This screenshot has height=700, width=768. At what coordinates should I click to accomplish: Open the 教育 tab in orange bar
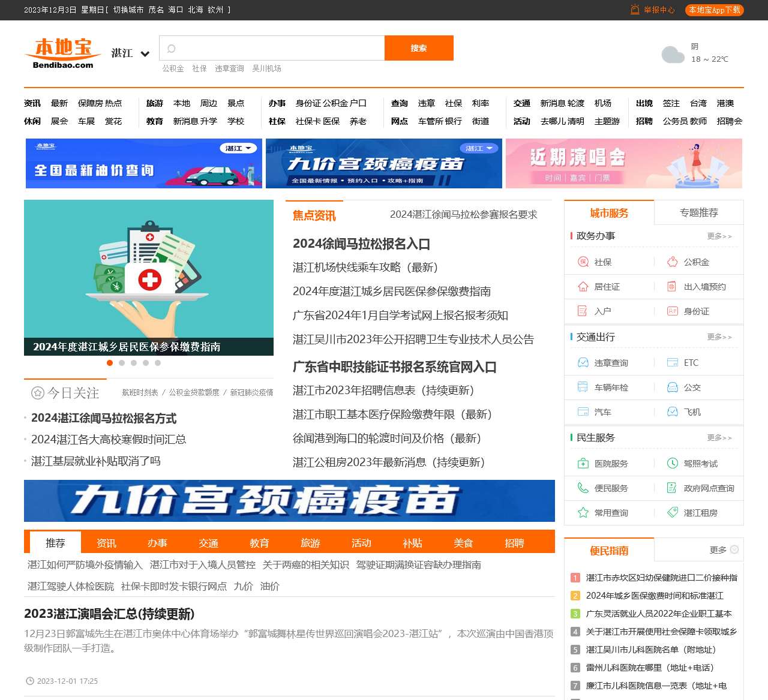coord(259,543)
